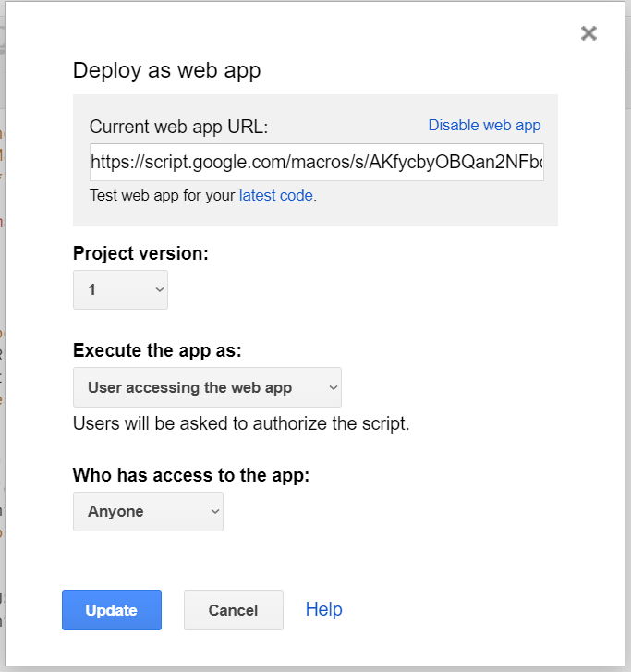The height and width of the screenshot is (672, 631).
Task: Select the current web app URL field
Action: tap(317, 162)
